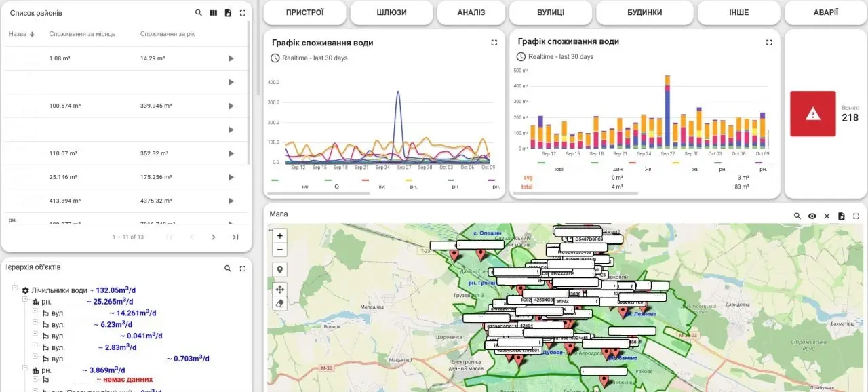Expand the street showing 14.261 m³/d

point(35,313)
